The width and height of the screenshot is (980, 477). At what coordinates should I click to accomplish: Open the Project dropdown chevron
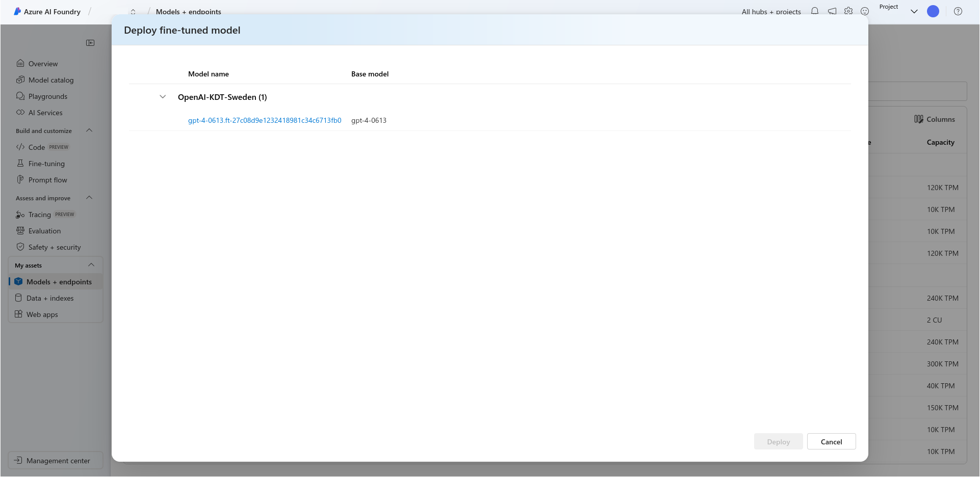(x=914, y=11)
